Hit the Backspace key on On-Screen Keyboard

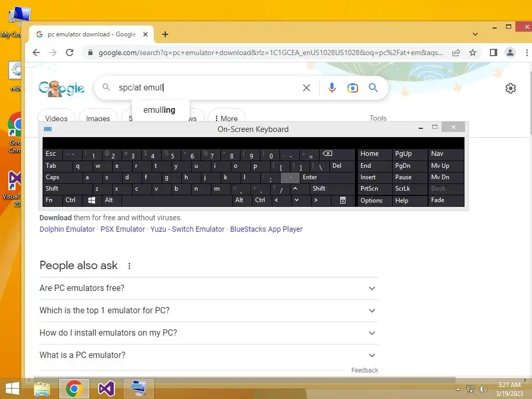(337, 154)
